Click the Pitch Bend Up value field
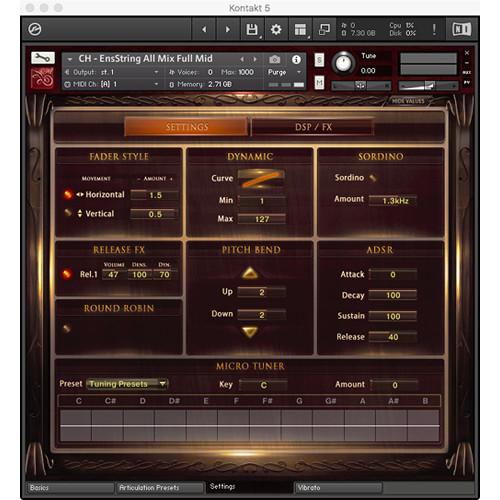This screenshot has height=500, width=500. (x=262, y=292)
